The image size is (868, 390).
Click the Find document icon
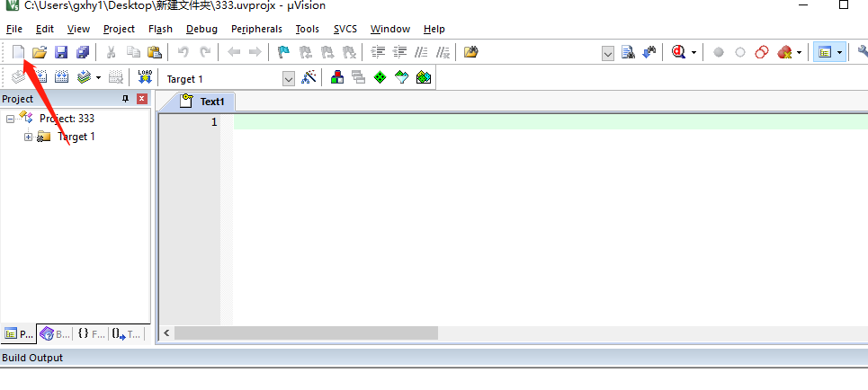pos(628,52)
